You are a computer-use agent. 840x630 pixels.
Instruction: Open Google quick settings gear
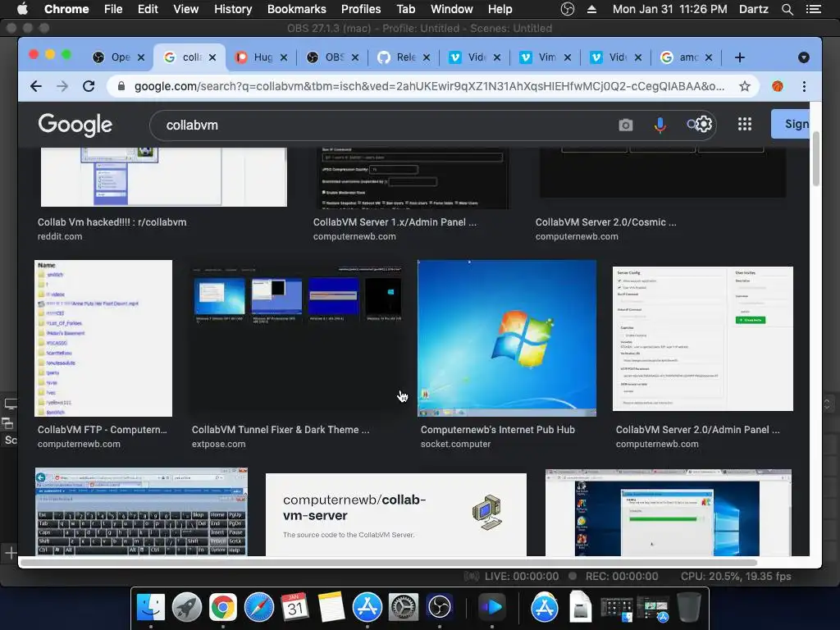(703, 125)
